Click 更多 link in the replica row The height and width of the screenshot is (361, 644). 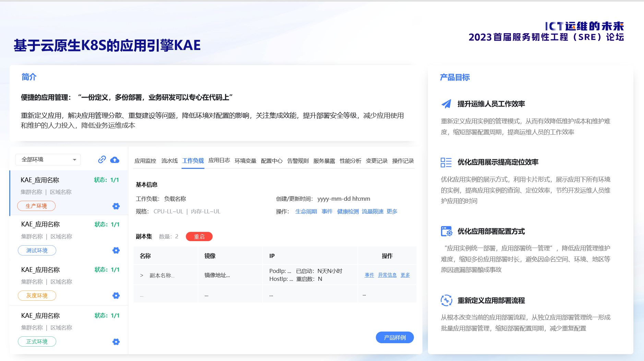[405, 275]
